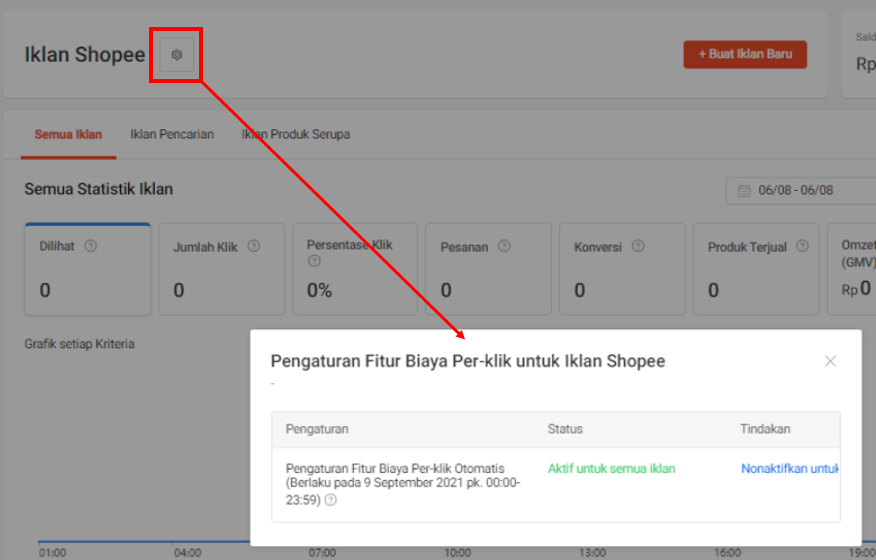Click the Konversi help question icon
The height and width of the screenshot is (560, 876).
pyautogui.click(x=638, y=246)
